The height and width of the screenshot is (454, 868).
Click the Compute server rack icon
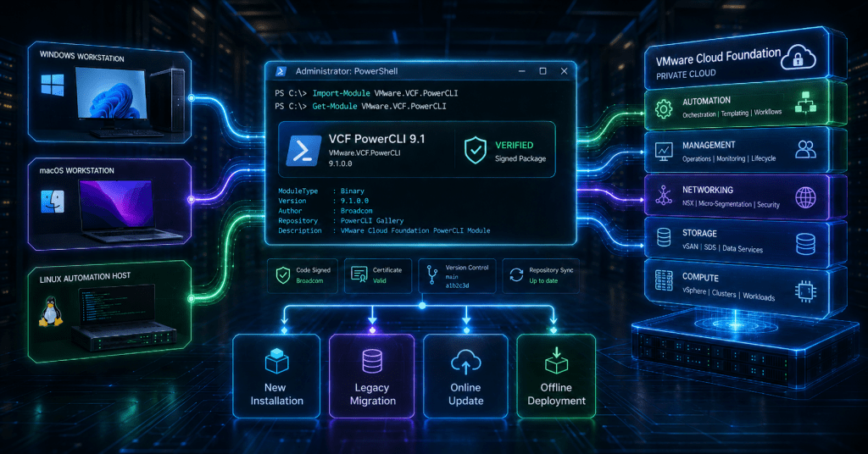pos(664,280)
